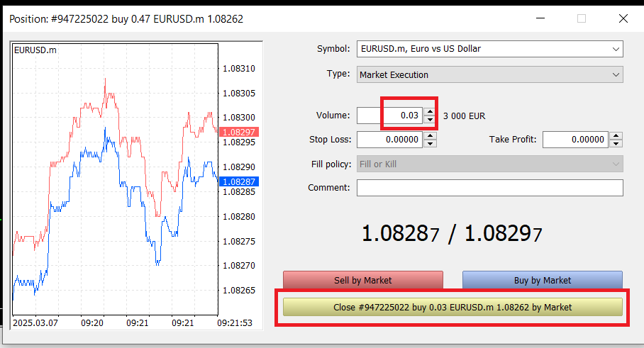Click the Volume input field showing 0.03
Screen dimensions: 644x348
point(401,115)
